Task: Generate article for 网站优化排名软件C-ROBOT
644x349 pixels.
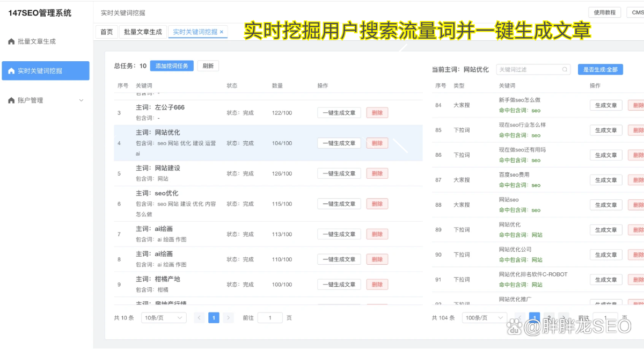Action: pyautogui.click(x=606, y=280)
